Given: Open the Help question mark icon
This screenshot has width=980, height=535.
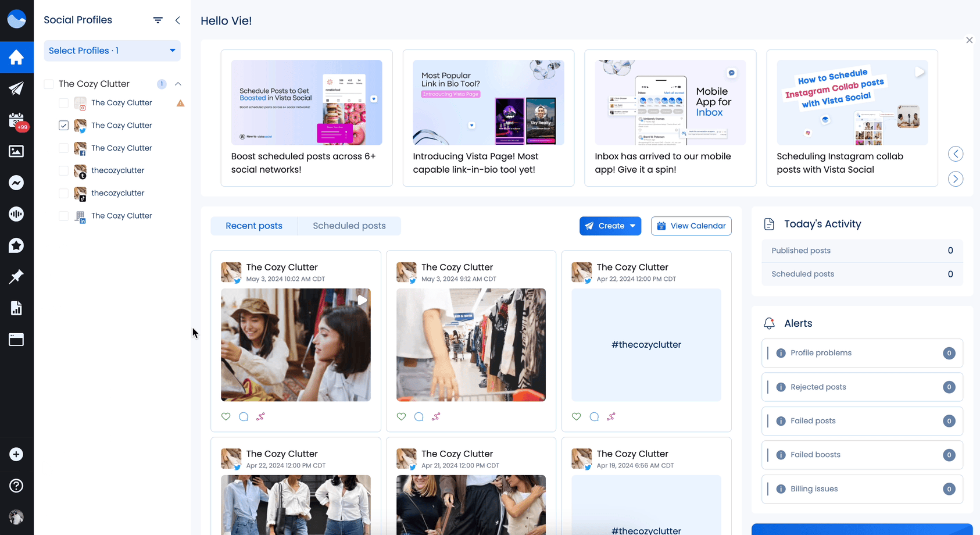Looking at the screenshot, I should [16, 486].
